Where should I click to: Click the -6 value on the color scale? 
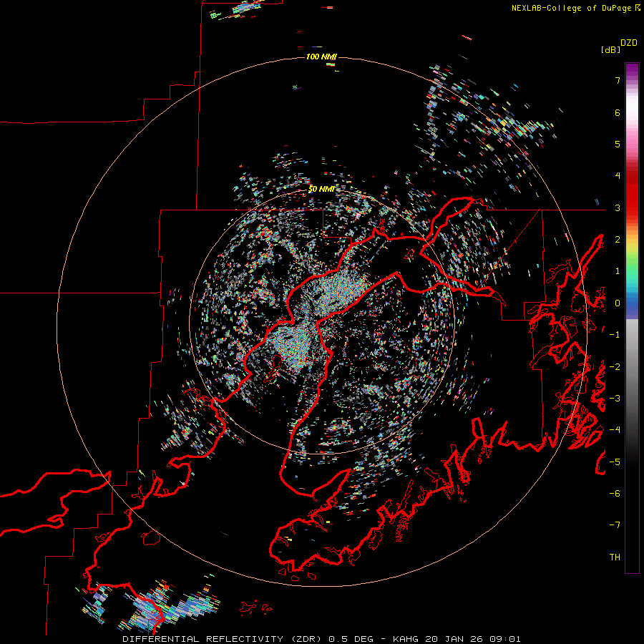point(615,493)
